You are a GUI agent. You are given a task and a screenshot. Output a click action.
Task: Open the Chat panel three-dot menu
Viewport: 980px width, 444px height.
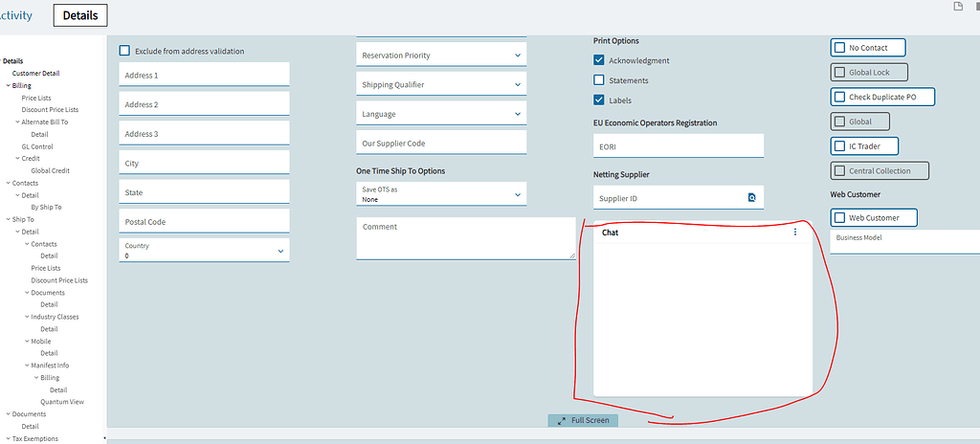[x=795, y=232]
